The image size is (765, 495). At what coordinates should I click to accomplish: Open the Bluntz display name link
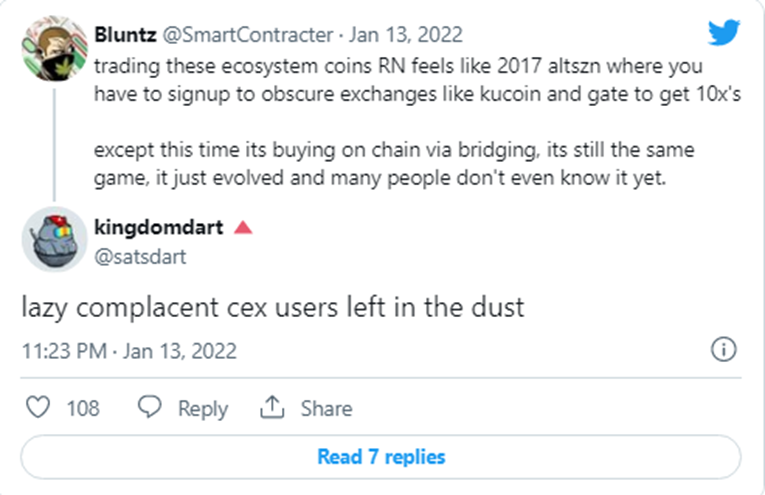point(125,35)
